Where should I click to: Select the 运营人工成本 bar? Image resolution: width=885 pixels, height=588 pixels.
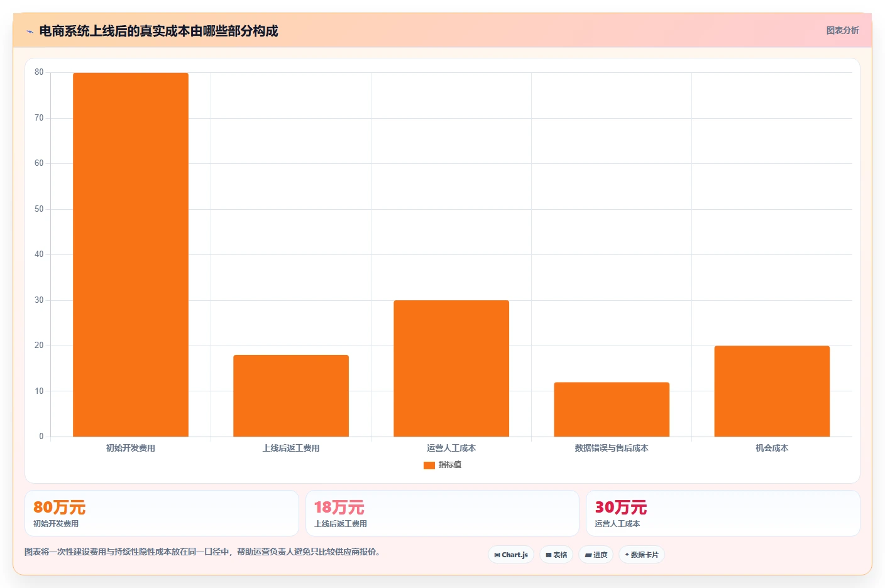pos(451,368)
